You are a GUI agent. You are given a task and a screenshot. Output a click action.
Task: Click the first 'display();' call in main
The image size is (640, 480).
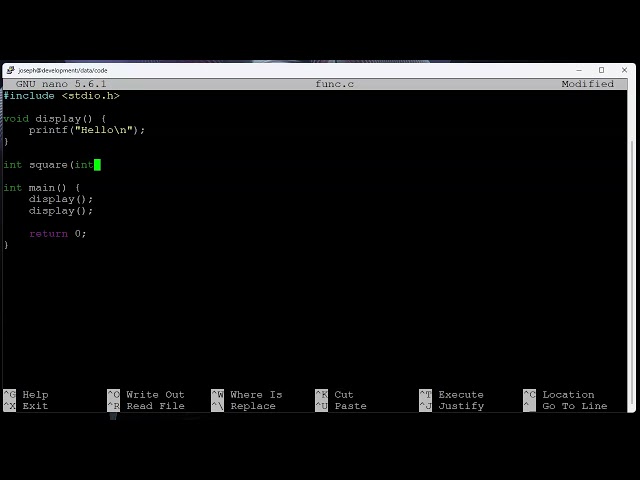coord(61,199)
